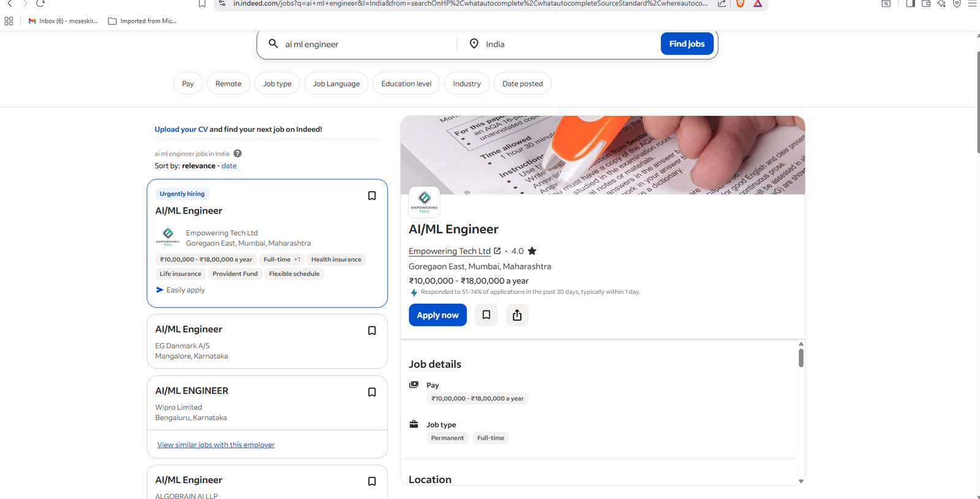Save the EG Danmark job listing
Image resolution: width=980 pixels, height=499 pixels.
(371, 331)
